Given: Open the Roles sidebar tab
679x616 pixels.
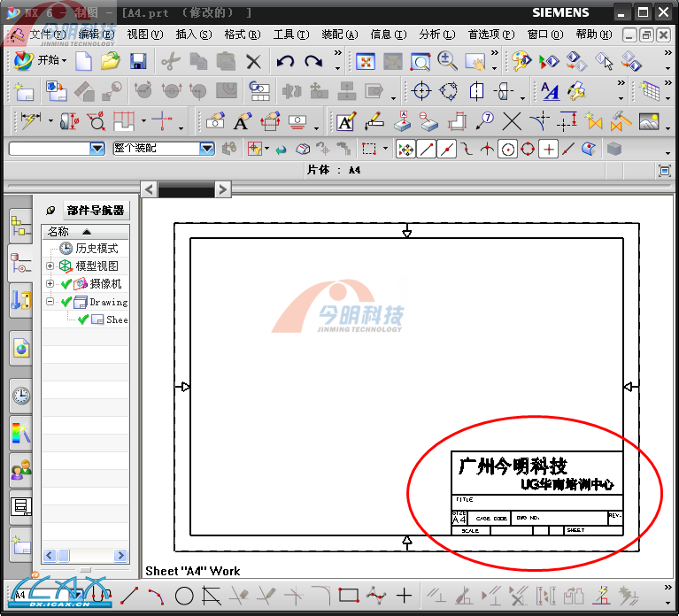Looking at the screenshot, I should (20, 471).
